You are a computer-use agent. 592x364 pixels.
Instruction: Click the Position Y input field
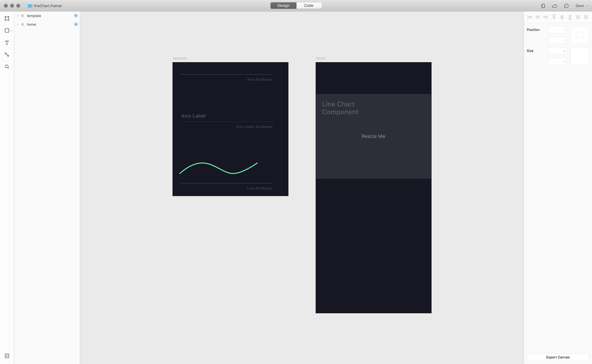coord(558,40)
